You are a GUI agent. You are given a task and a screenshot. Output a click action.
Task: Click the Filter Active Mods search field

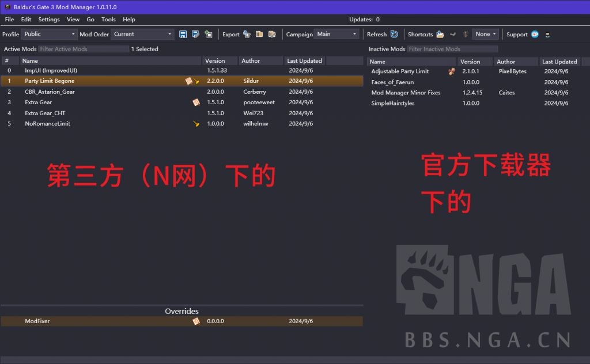pyautogui.click(x=84, y=49)
